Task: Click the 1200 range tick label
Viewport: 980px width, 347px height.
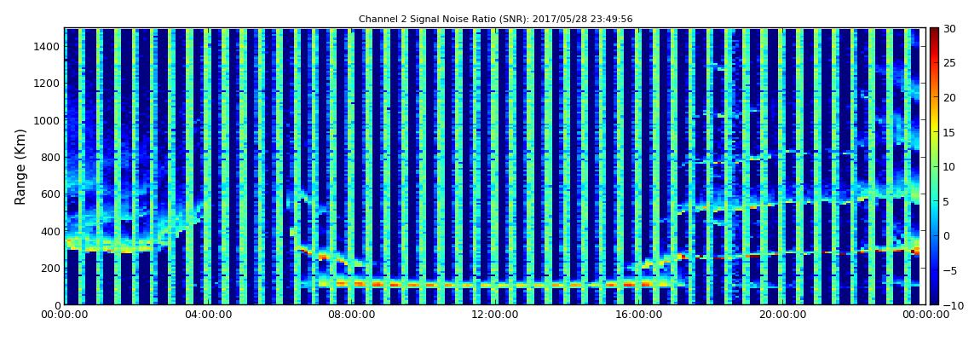Action: (47, 84)
